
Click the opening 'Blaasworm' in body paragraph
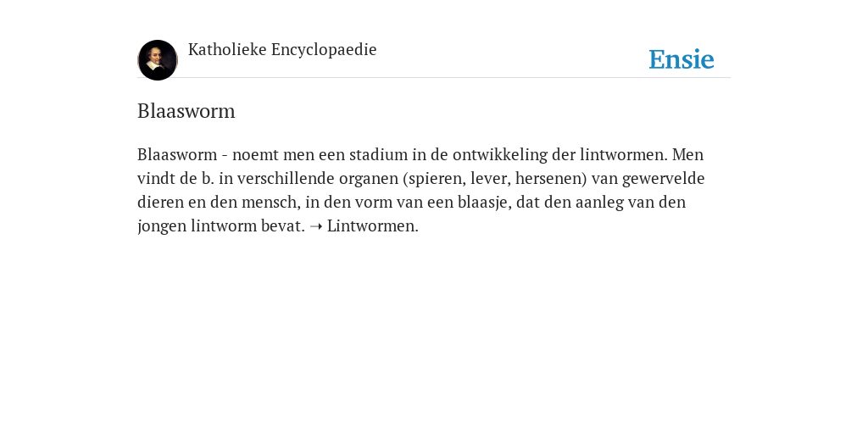click(x=177, y=154)
